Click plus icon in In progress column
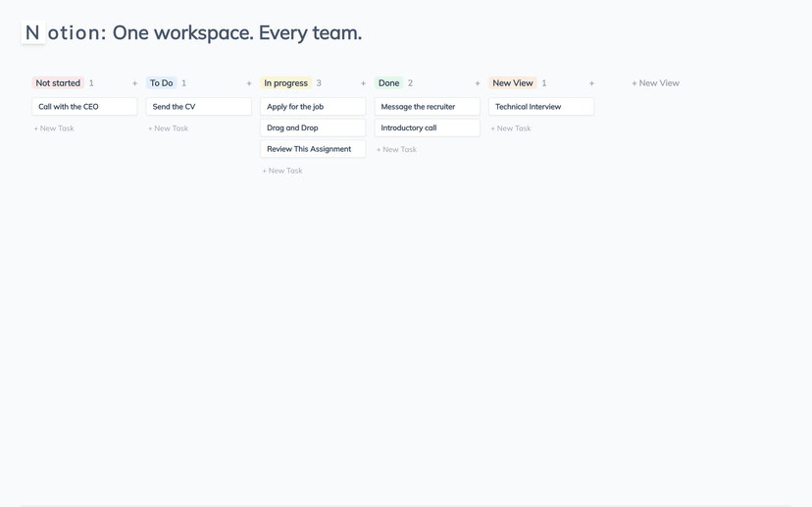Viewport: 812px width, 507px height. [x=363, y=83]
